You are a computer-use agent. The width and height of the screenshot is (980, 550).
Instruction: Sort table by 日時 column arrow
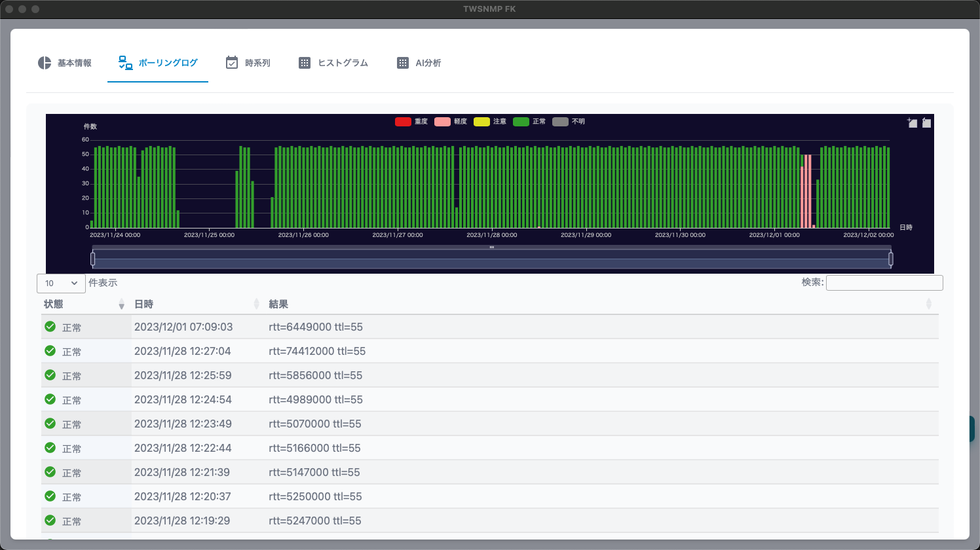[x=256, y=304]
